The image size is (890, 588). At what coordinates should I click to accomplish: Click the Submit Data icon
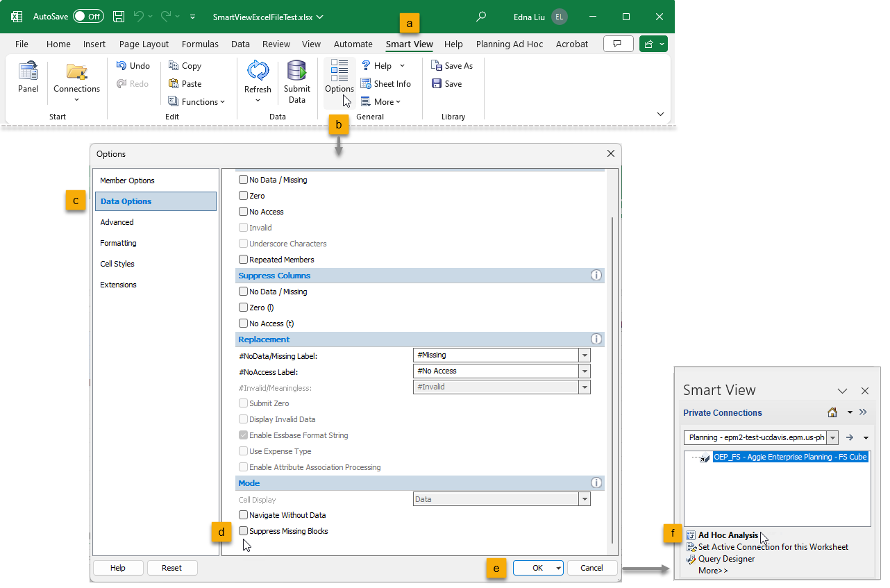pos(296,70)
